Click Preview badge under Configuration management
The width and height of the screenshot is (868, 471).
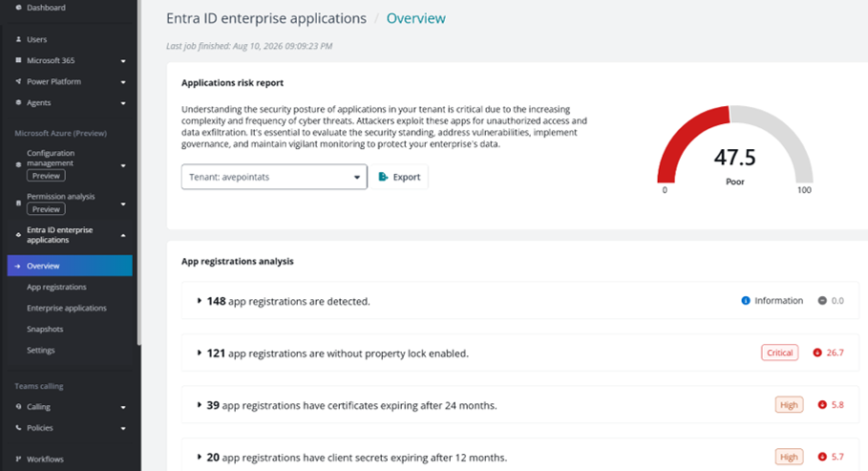pyautogui.click(x=46, y=176)
